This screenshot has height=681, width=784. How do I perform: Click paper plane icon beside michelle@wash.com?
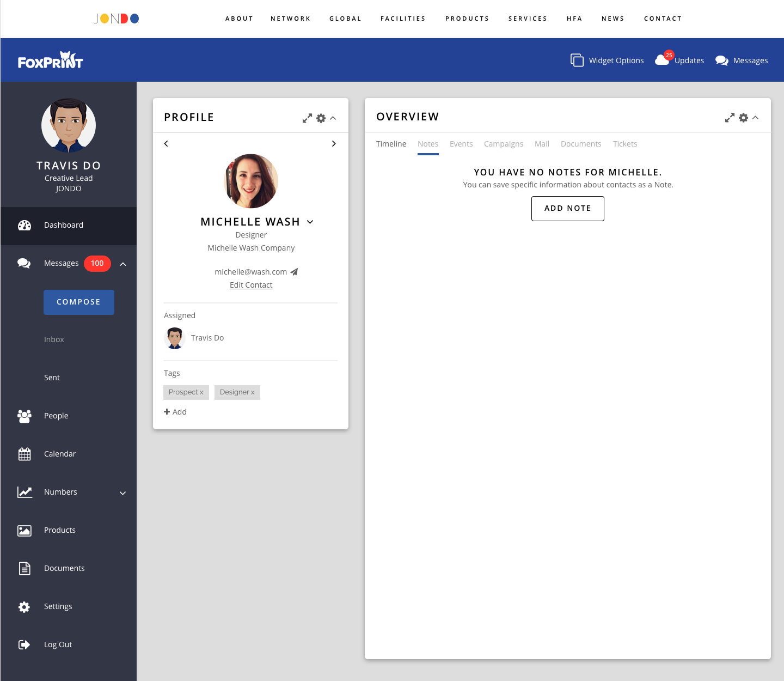[295, 272]
